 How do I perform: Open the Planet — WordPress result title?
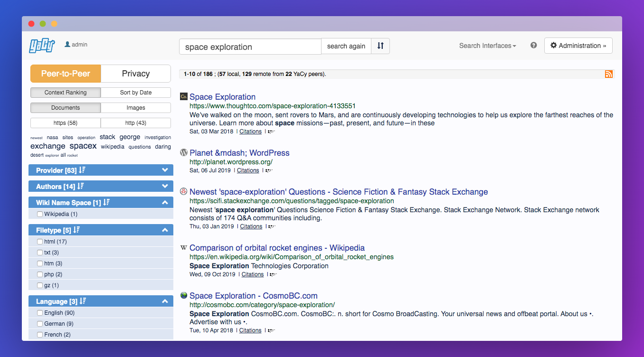click(x=239, y=153)
